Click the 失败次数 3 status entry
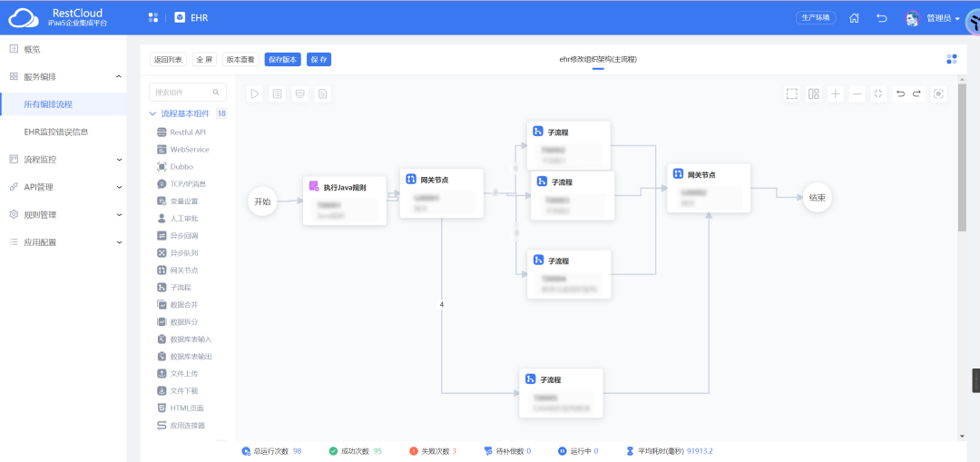This screenshot has height=462, width=980. (x=433, y=451)
